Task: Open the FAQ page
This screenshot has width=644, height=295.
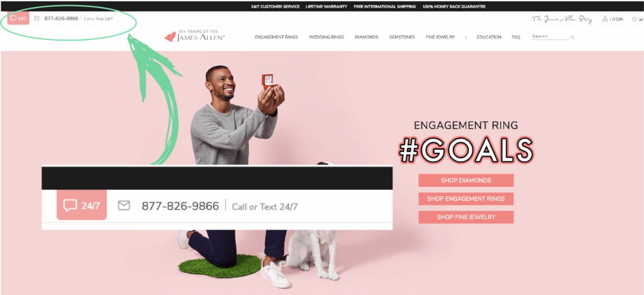Action: click(516, 37)
